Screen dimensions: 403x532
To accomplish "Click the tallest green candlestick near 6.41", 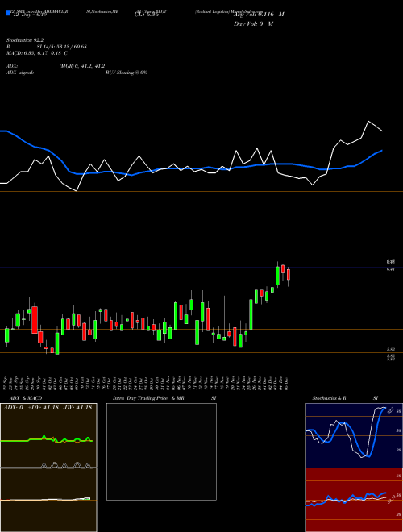I will click(277, 275).
